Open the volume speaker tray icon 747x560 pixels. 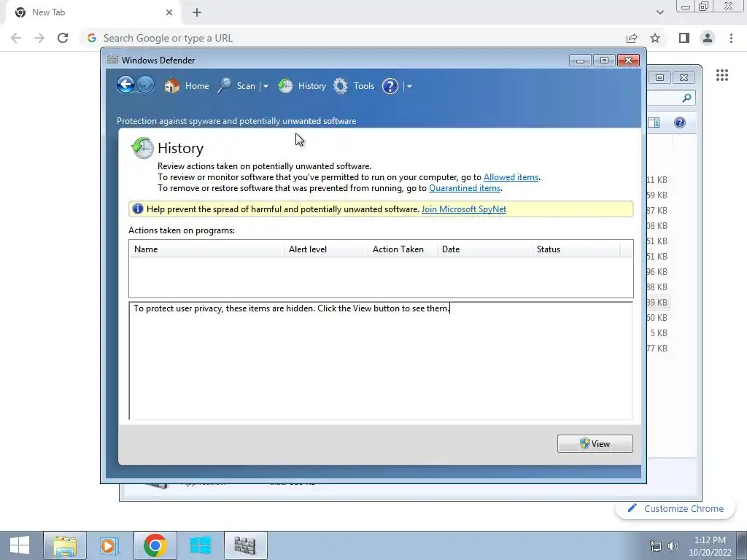pos(673,546)
